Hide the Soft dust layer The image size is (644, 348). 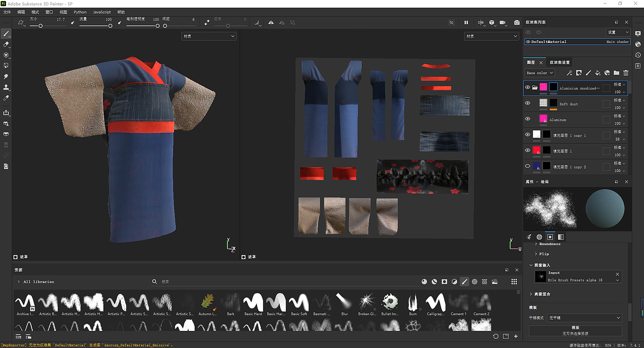click(527, 103)
